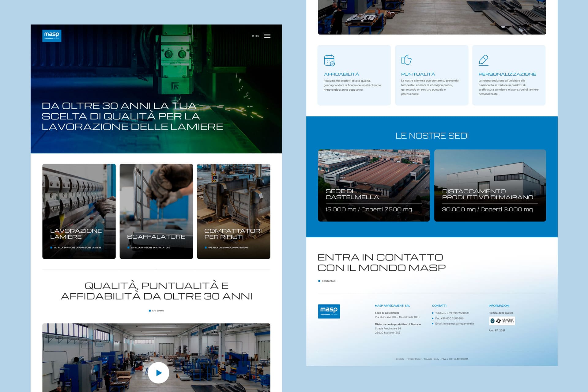Click 'Vai alla divisione compattatori' link
The image size is (588, 392).
coord(226,247)
